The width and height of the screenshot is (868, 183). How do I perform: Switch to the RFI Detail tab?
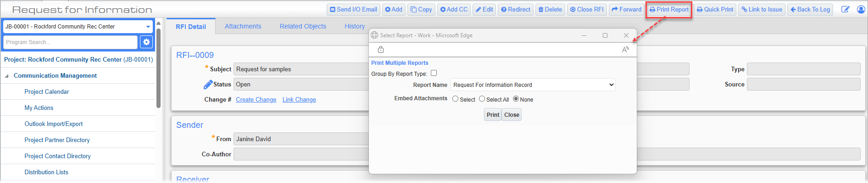point(191,27)
